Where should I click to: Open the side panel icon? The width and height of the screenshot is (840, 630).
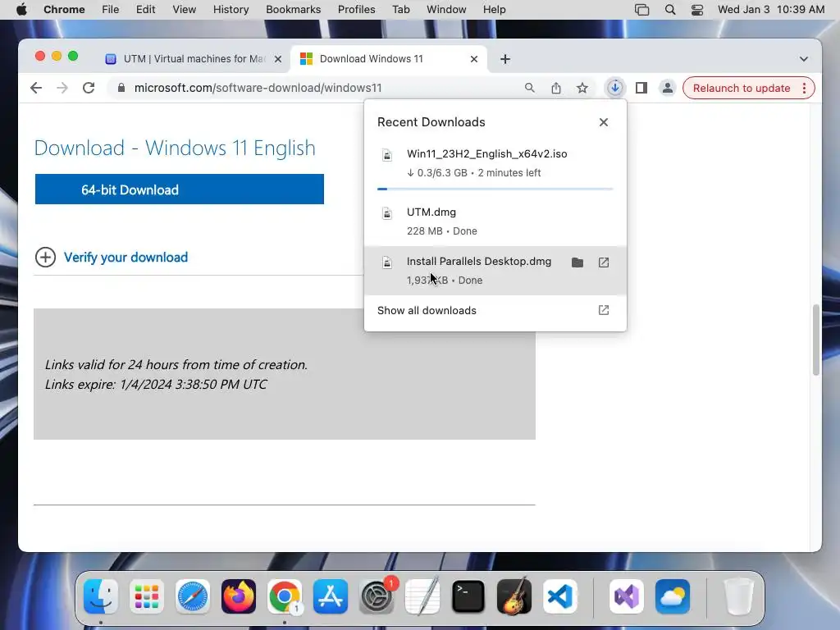click(x=641, y=88)
